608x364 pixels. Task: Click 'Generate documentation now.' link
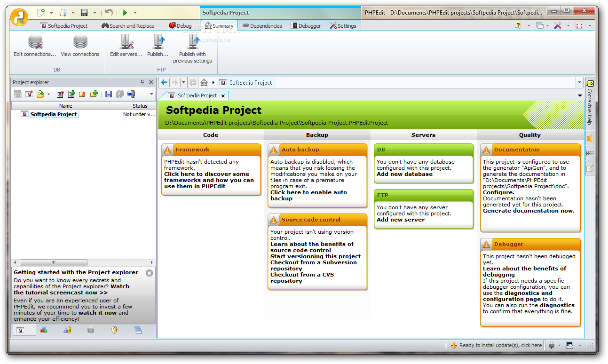point(529,211)
